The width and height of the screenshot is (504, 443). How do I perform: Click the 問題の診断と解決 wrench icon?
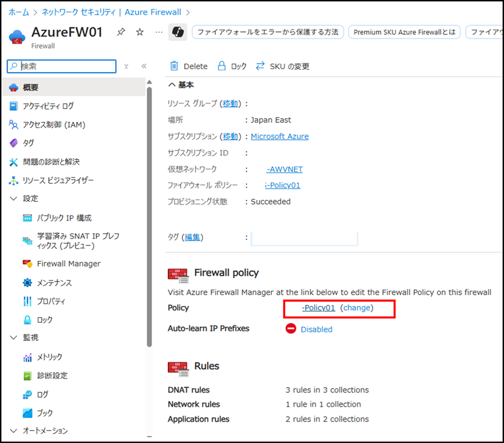click(x=13, y=162)
